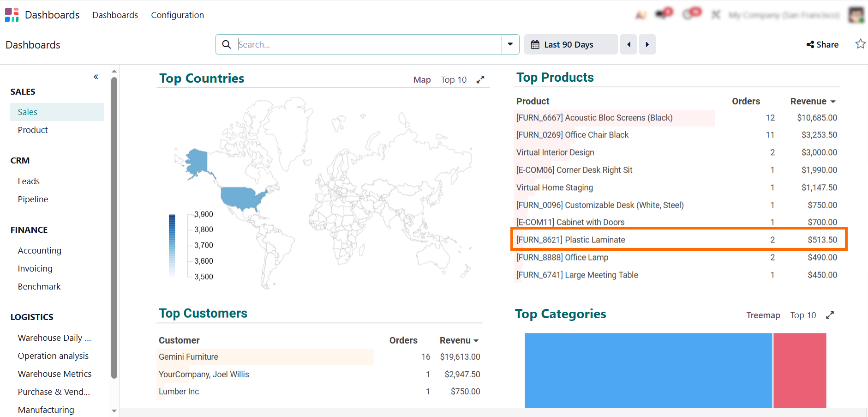868x417 pixels.
Task: Select Treemap view for Top Categories
Action: (x=763, y=315)
